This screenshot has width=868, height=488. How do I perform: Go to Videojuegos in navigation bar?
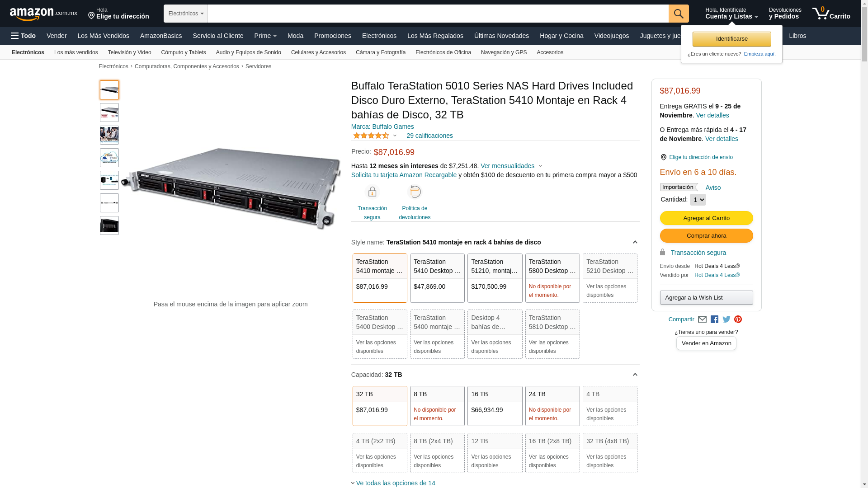[x=611, y=36]
